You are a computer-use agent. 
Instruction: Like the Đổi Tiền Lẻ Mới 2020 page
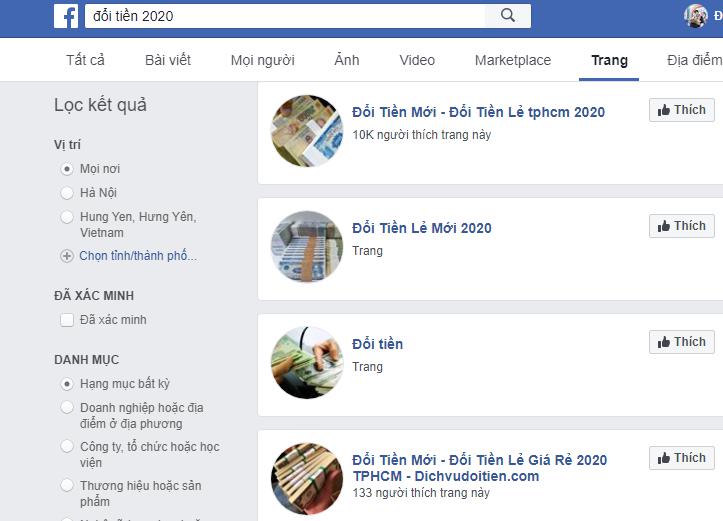(x=681, y=226)
